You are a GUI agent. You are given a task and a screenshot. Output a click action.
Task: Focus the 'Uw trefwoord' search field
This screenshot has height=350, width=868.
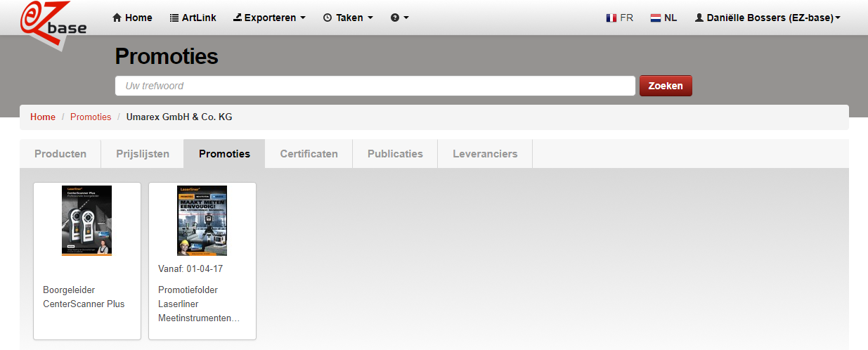click(375, 86)
